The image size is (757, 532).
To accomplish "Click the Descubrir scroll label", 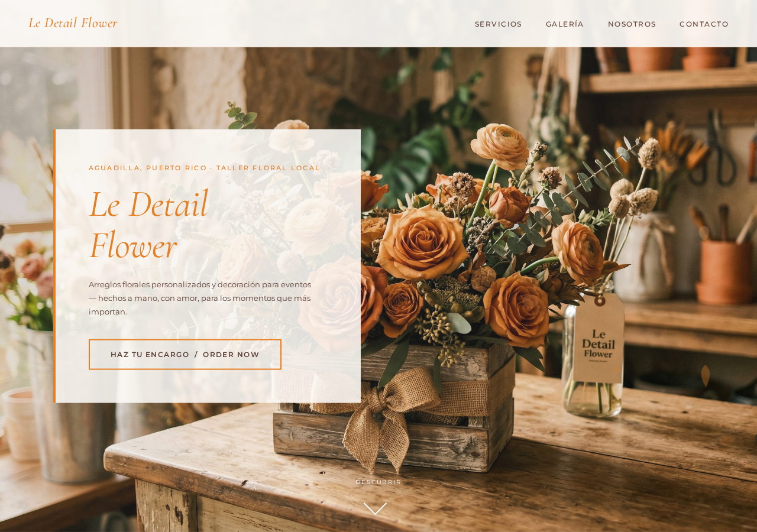I will click(378, 482).
